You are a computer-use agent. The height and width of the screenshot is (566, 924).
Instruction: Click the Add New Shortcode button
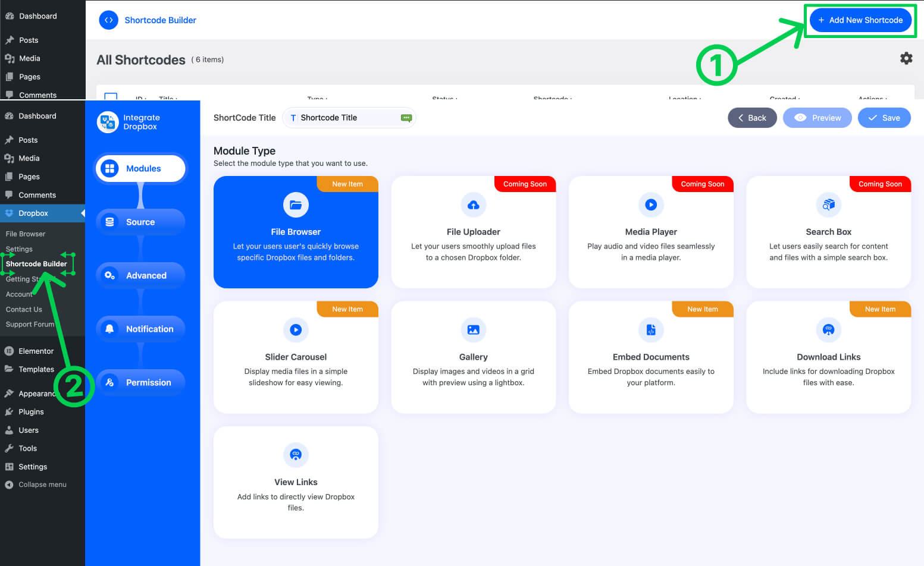coord(860,20)
